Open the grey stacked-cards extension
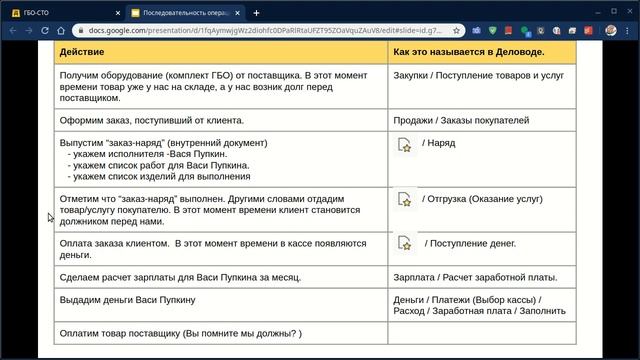 coord(572,31)
